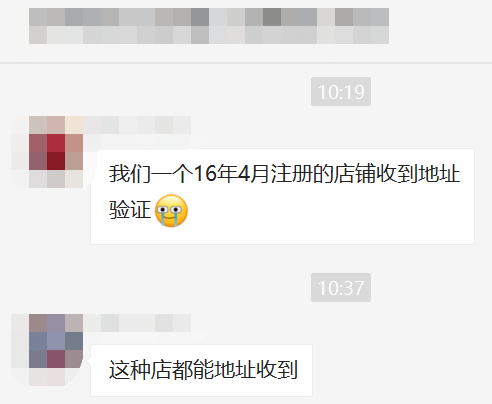
Task: Click the word 这种店 starting the second message
Action: click(x=140, y=370)
